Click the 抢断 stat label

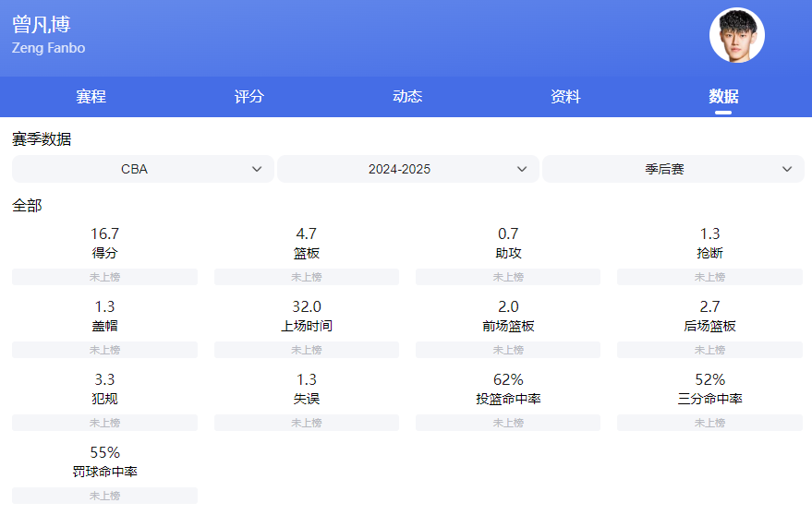(x=710, y=253)
